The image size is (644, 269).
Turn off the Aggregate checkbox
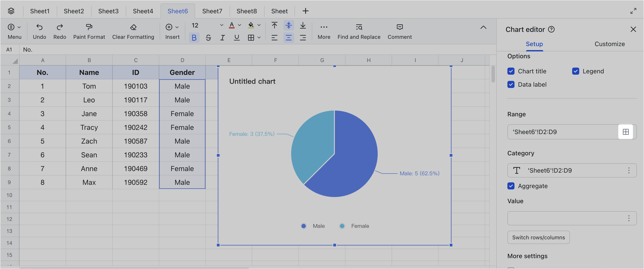511,186
